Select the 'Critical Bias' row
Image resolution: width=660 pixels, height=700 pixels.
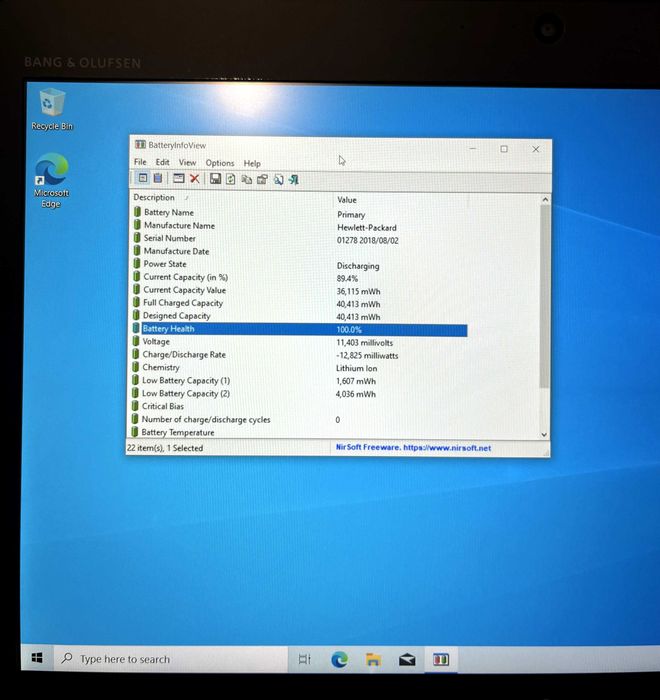click(299, 407)
